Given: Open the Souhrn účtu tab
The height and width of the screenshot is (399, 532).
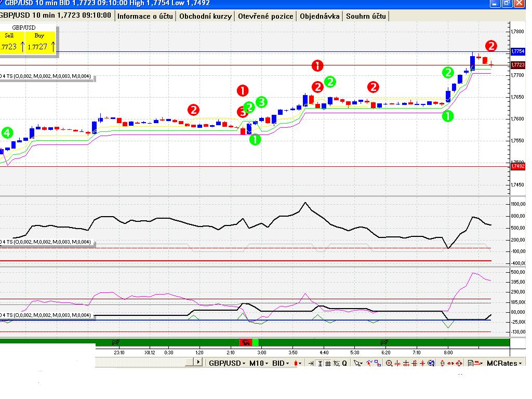Looking at the screenshot, I should pyautogui.click(x=366, y=16).
